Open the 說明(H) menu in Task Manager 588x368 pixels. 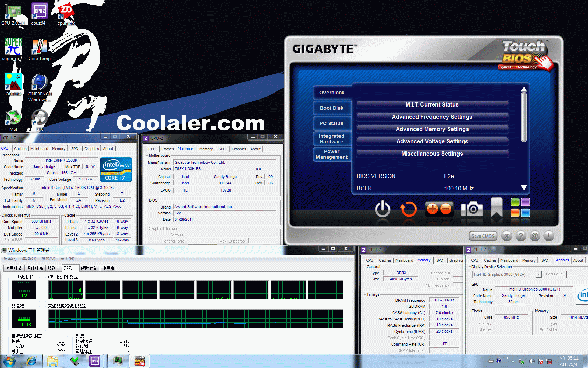click(67, 259)
